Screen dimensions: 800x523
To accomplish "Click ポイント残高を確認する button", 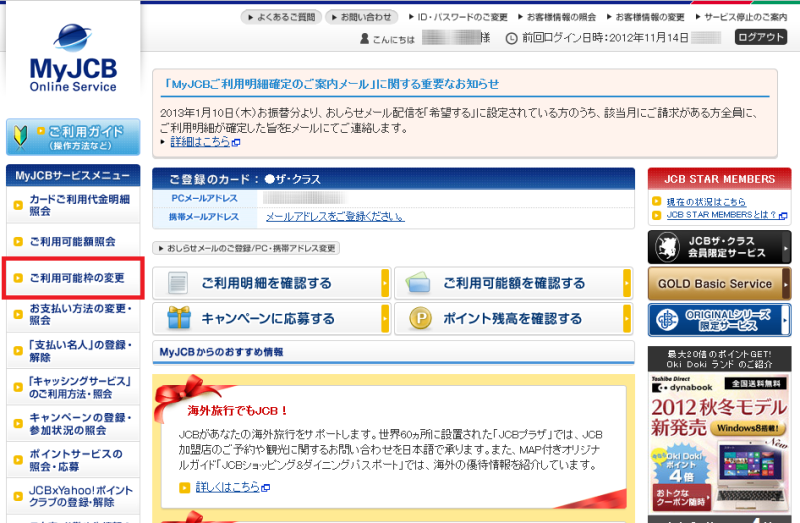I will point(513,318).
